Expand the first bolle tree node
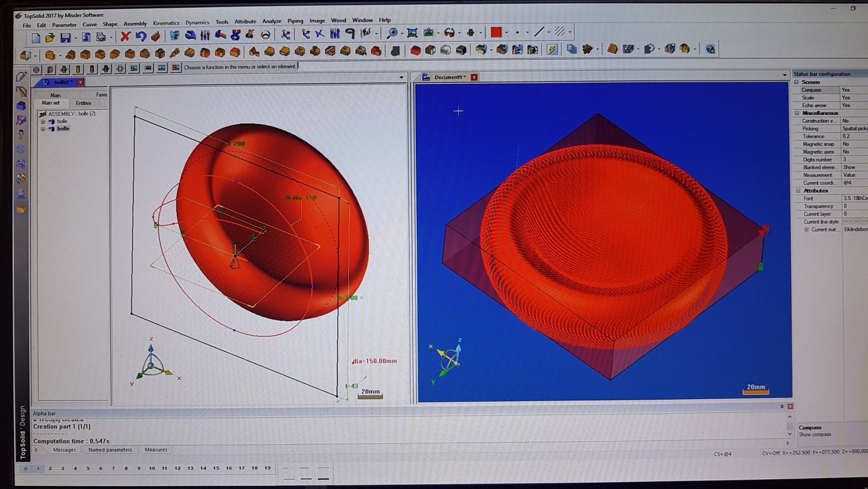The image size is (868, 489). pyautogui.click(x=43, y=122)
